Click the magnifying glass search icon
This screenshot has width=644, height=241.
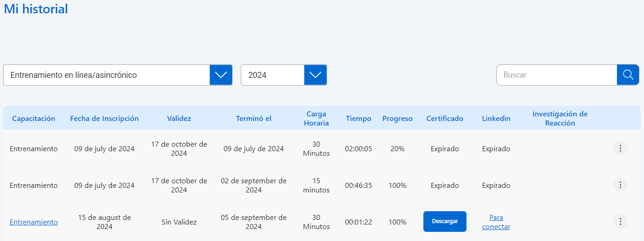click(627, 75)
